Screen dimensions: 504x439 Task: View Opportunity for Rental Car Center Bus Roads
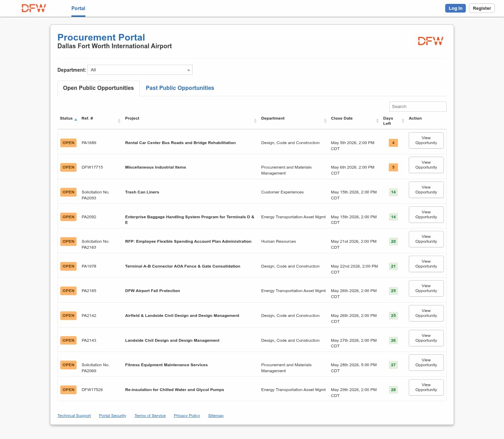pos(426,140)
